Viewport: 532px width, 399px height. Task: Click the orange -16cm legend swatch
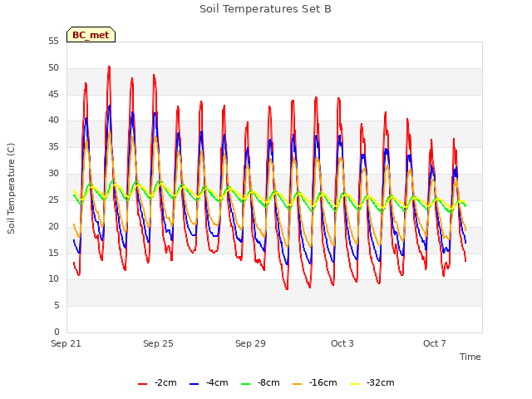[298, 384]
